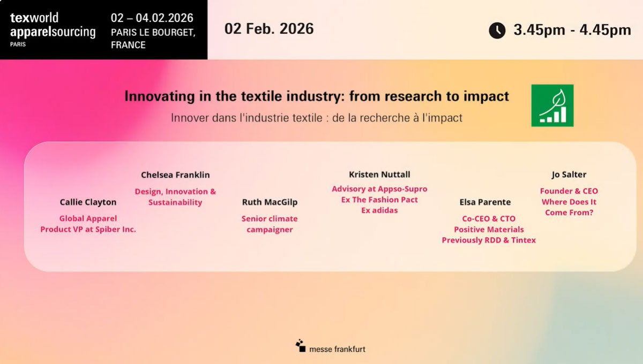This screenshot has width=643, height=364.
Task: Click 'Senior climate campaigner' role text
Action: coord(270,224)
